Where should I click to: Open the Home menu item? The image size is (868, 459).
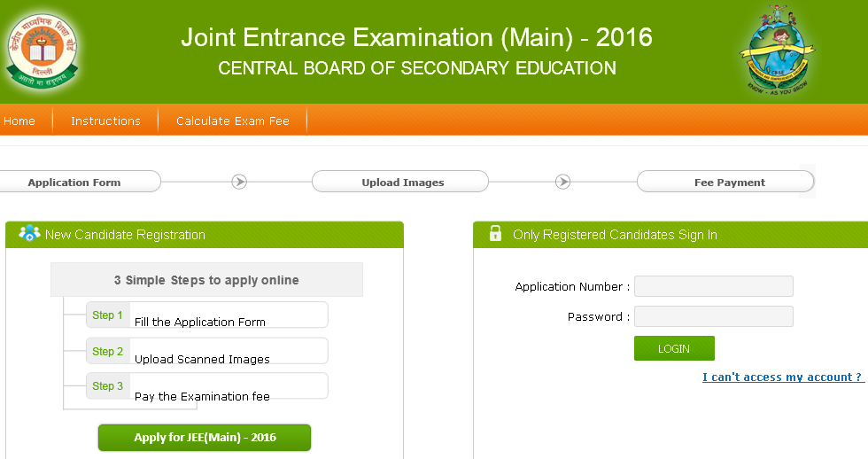point(19,121)
